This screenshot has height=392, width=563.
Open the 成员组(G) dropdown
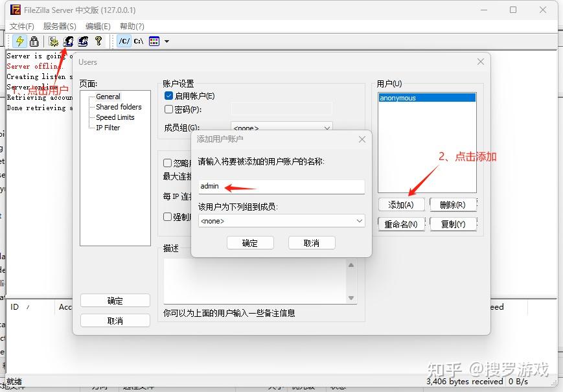(x=281, y=128)
